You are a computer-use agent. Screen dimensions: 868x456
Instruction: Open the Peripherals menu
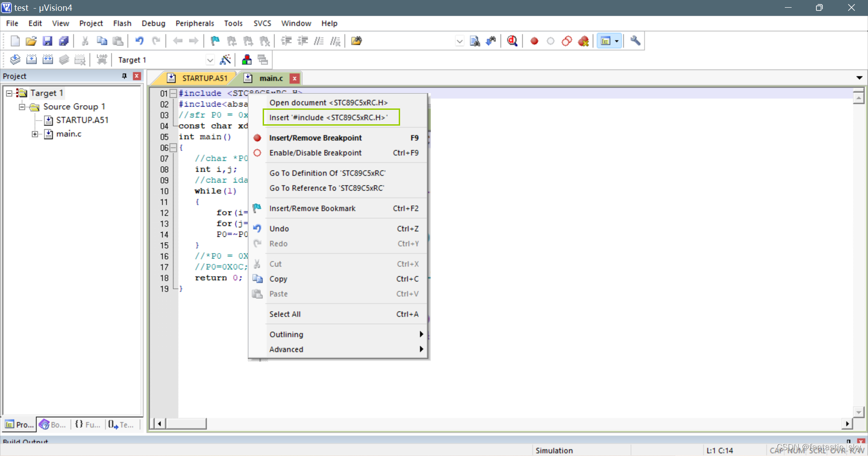[195, 24]
